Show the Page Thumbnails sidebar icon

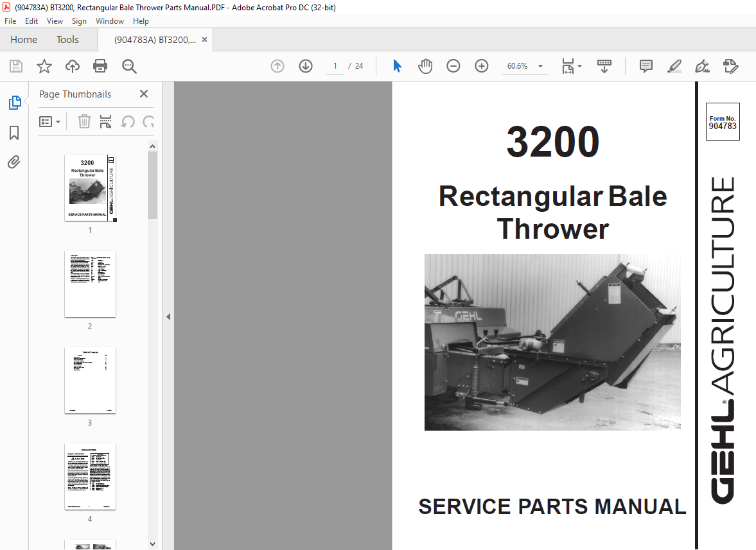(15, 103)
